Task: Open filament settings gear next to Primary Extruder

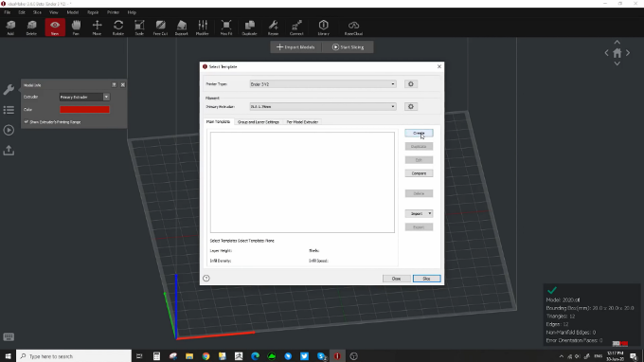Action: (411, 106)
